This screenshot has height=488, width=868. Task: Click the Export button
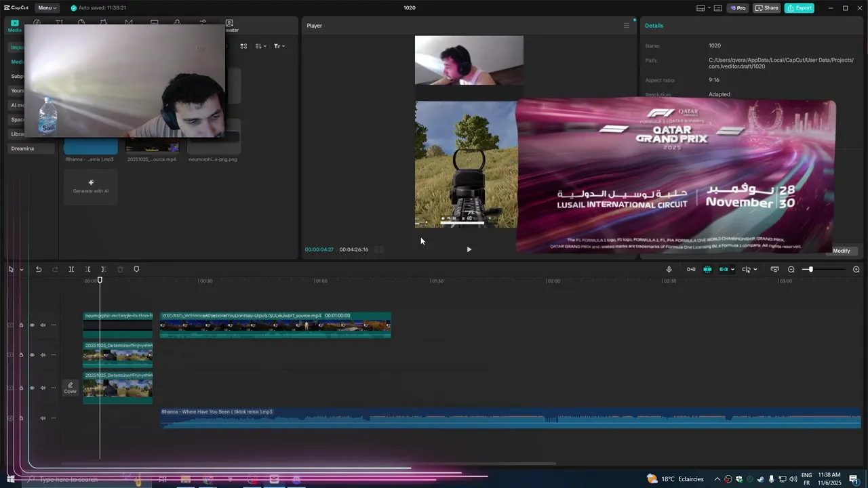pos(800,8)
